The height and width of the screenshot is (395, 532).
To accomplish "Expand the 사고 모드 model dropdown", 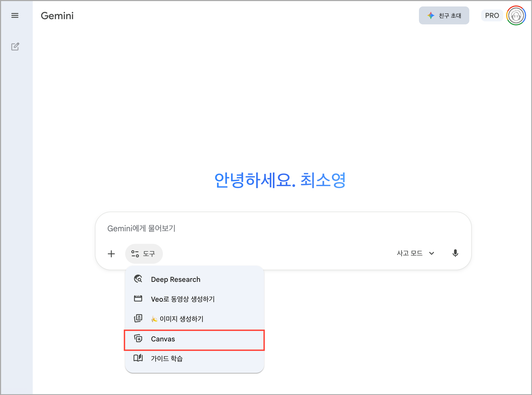I will click(415, 253).
